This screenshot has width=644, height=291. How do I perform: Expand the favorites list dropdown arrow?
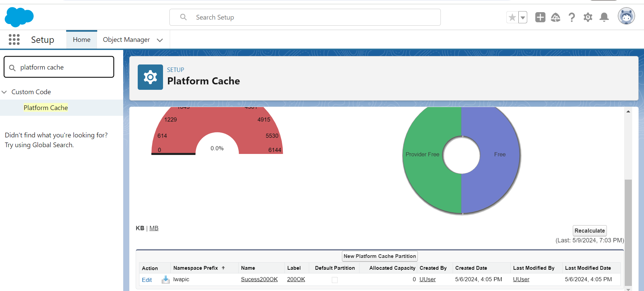coord(522,17)
